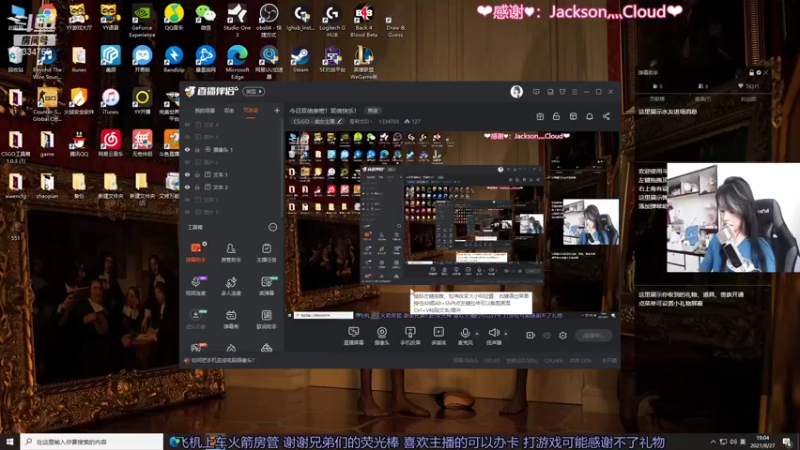Open Steam desktop shortcut
800x450 pixels.
300,60
